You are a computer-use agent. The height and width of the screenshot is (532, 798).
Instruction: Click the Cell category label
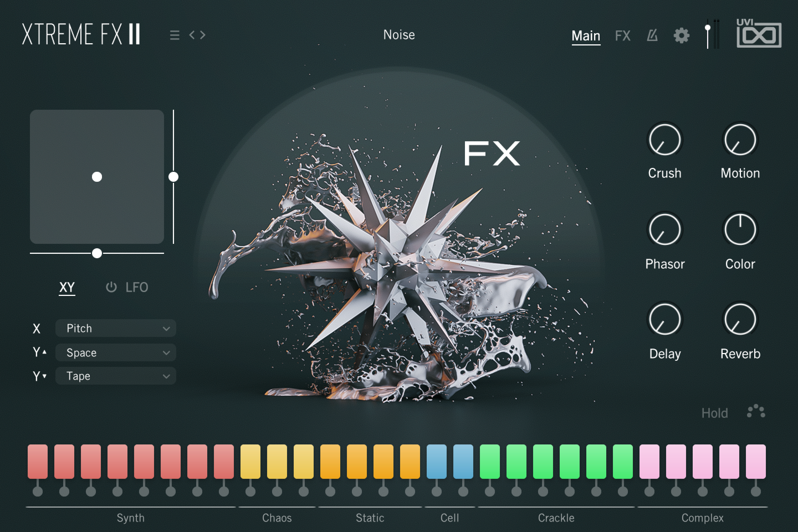449,518
